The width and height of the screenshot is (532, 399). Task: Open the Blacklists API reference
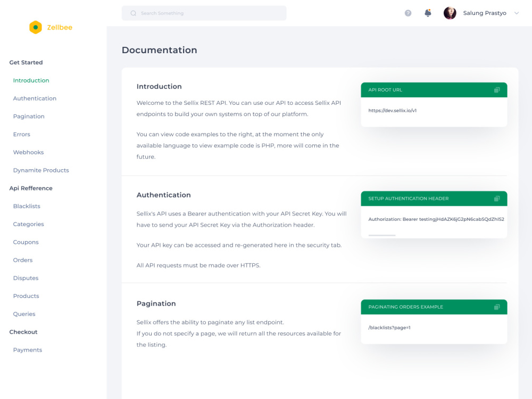pos(27,206)
